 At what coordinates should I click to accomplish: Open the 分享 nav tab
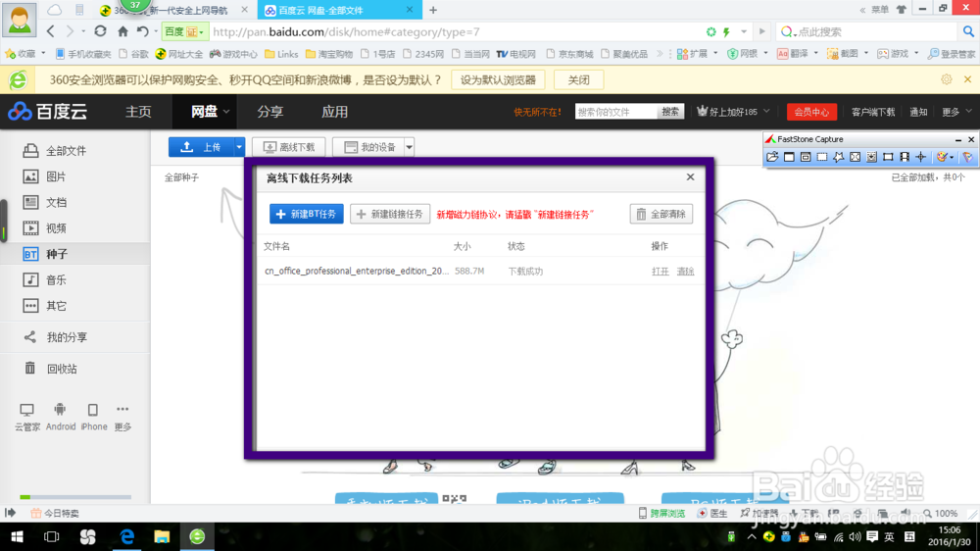click(x=270, y=112)
